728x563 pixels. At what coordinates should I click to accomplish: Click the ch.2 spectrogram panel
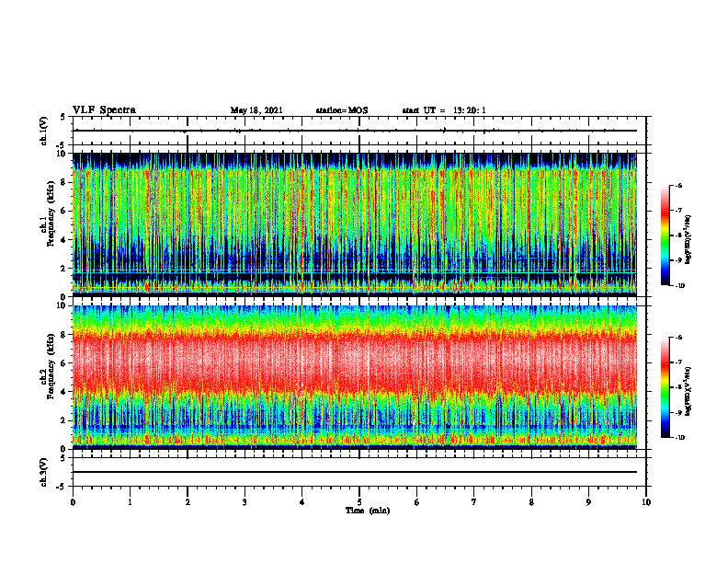click(x=355, y=377)
